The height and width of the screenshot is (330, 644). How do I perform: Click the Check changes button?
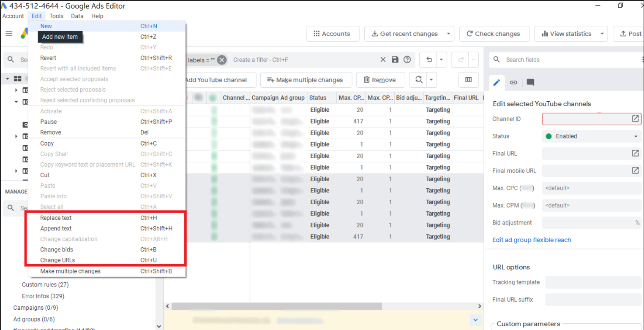tap(493, 34)
